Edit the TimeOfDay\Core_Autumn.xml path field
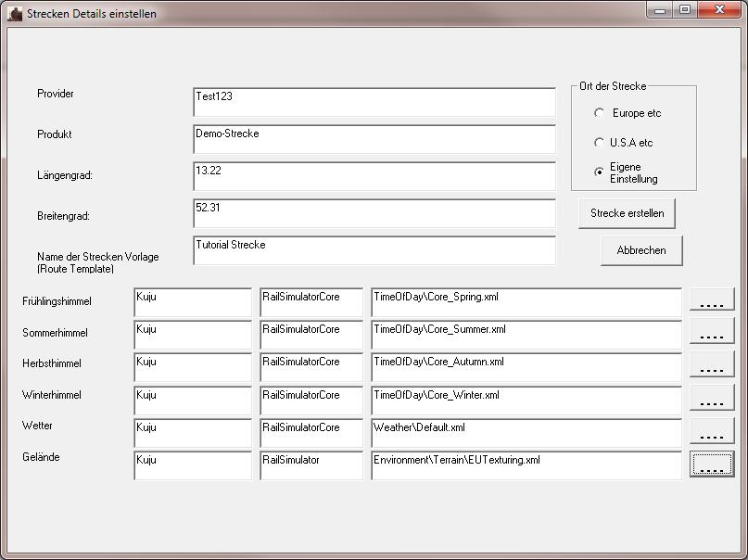Image resolution: width=748 pixels, height=560 pixels. pos(526,367)
